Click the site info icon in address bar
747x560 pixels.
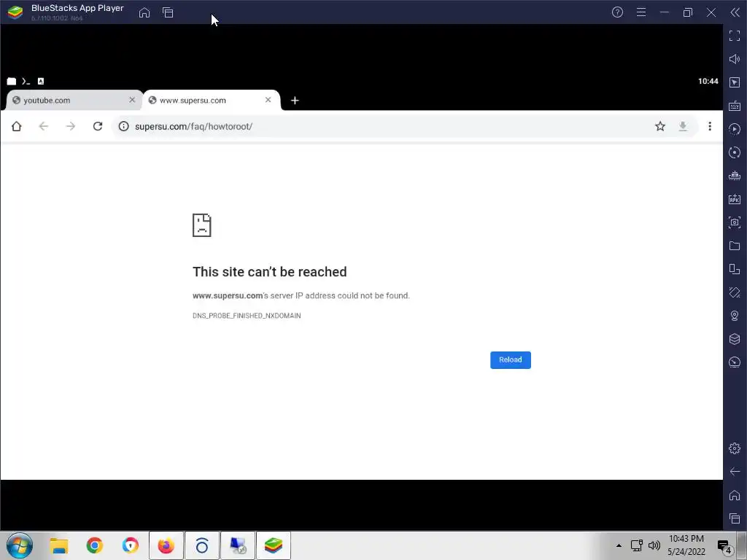click(x=123, y=126)
